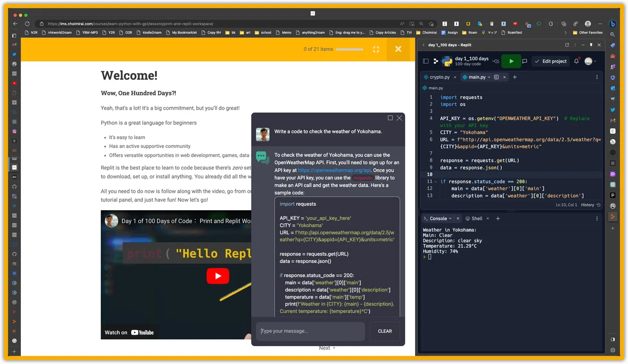Open the Bing Copilot icon
The height and width of the screenshot is (364, 628).
pos(612,24)
